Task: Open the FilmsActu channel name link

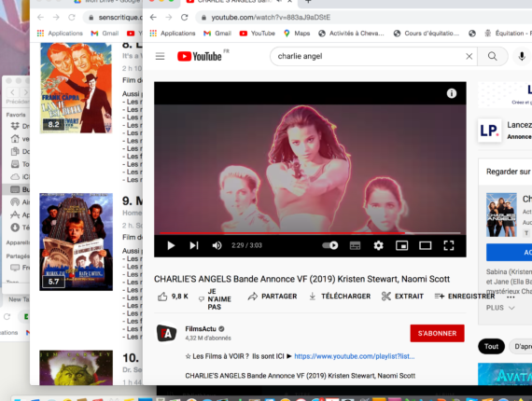Action: coord(201,329)
